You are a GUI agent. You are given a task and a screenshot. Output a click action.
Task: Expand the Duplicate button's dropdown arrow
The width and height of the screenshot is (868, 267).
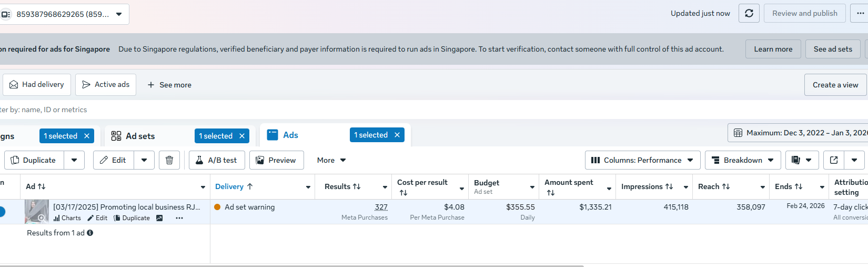pos(74,160)
